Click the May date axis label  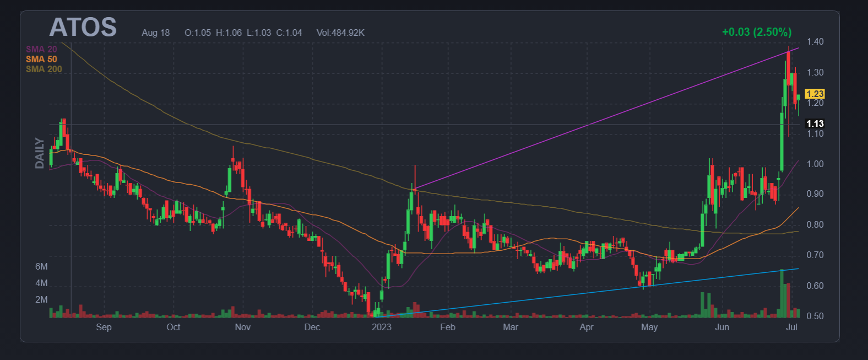point(649,327)
